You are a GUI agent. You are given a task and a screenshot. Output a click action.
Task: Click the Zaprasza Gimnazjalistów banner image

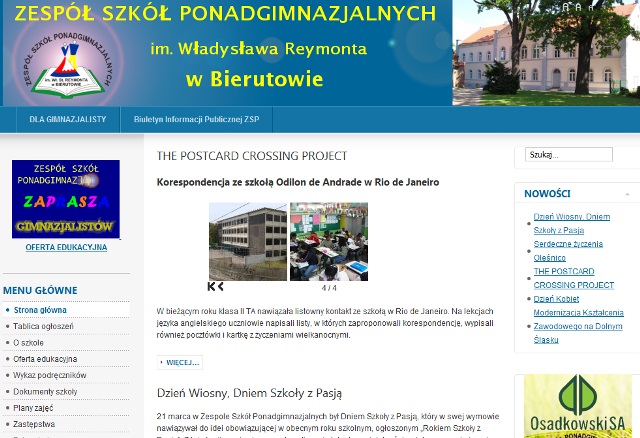pos(66,199)
